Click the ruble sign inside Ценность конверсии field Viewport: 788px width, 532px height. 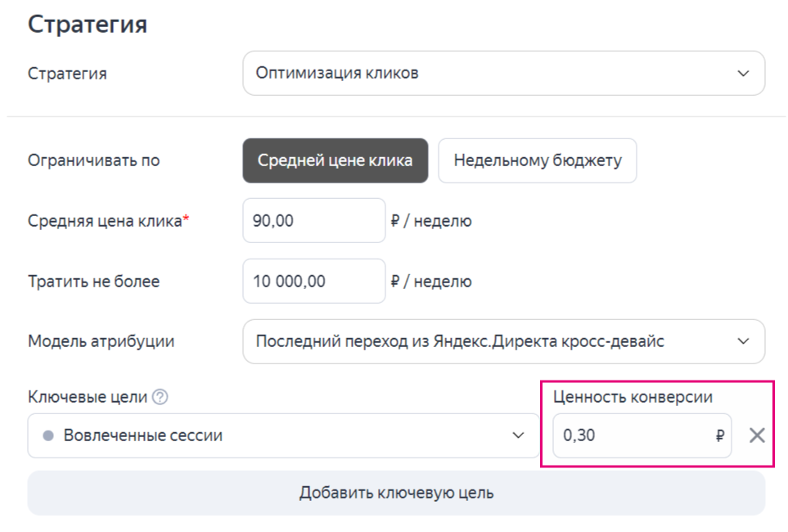pyautogui.click(x=719, y=435)
